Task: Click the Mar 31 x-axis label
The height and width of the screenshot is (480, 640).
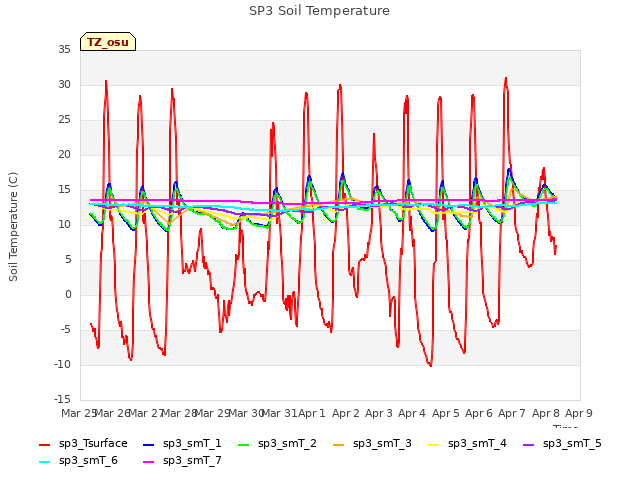Action: pyautogui.click(x=280, y=413)
